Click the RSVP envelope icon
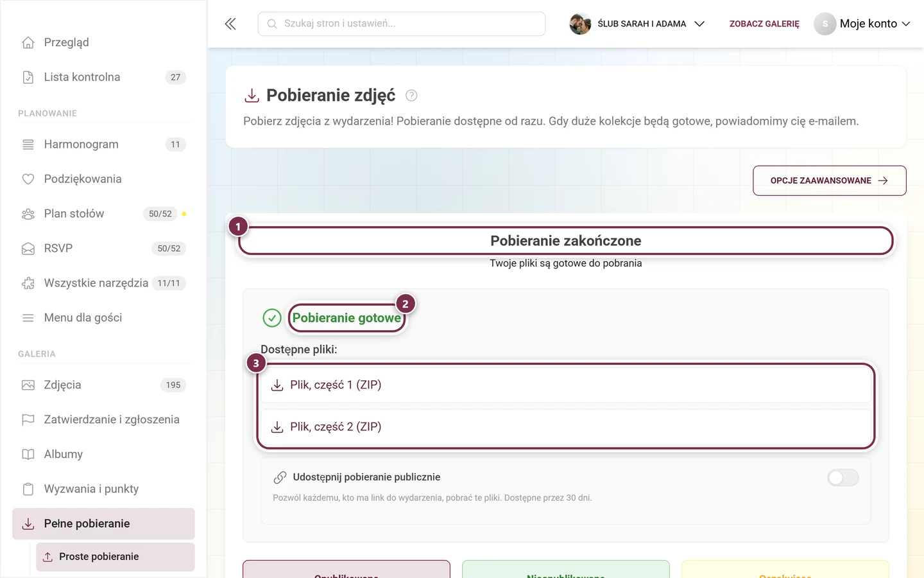This screenshot has height=578, width=924. 28,249
